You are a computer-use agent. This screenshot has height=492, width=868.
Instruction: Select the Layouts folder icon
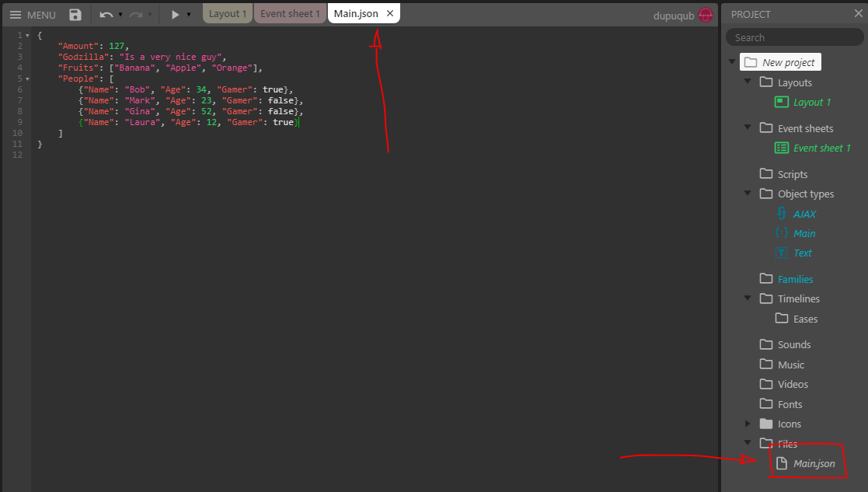point(766,82)
